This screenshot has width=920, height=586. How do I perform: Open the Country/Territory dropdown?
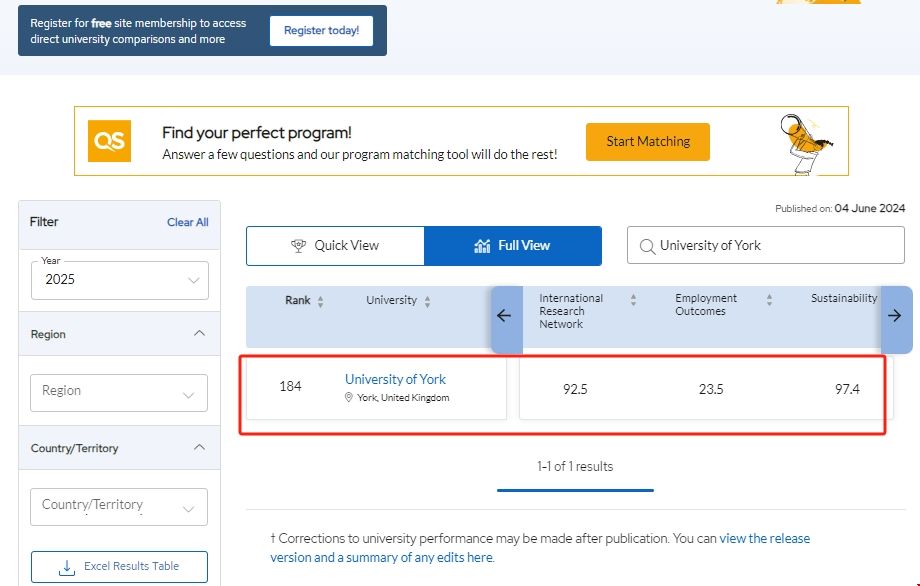tap(120, 506)
